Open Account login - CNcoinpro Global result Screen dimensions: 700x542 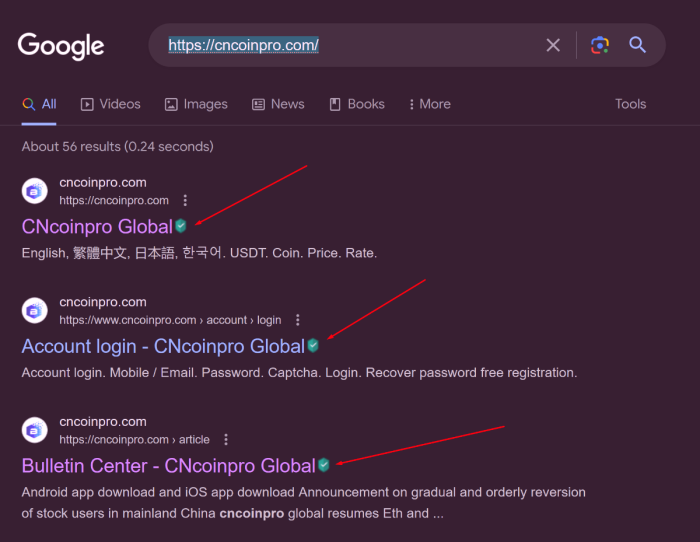click(163, 346)
